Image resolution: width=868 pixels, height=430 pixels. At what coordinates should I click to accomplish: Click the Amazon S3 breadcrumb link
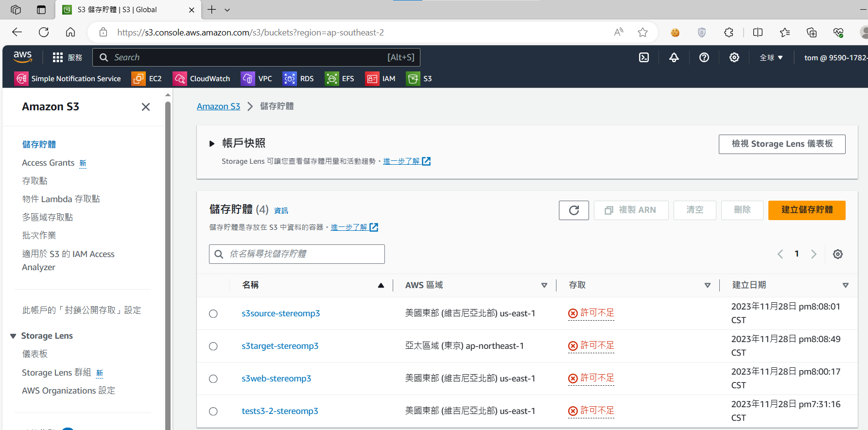(x=218, y=106)
